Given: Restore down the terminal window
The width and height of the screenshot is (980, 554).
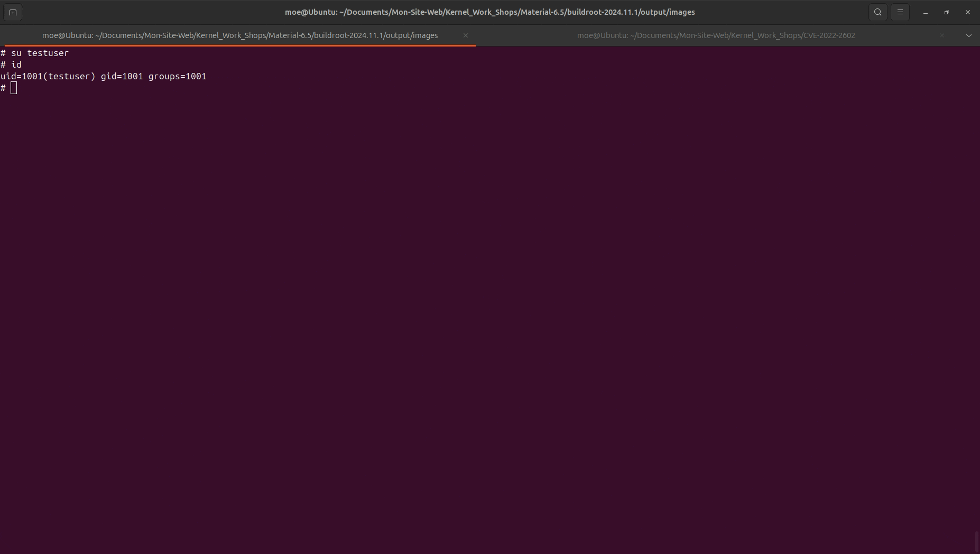Looking at the screenshot, I should click(947, 12).
